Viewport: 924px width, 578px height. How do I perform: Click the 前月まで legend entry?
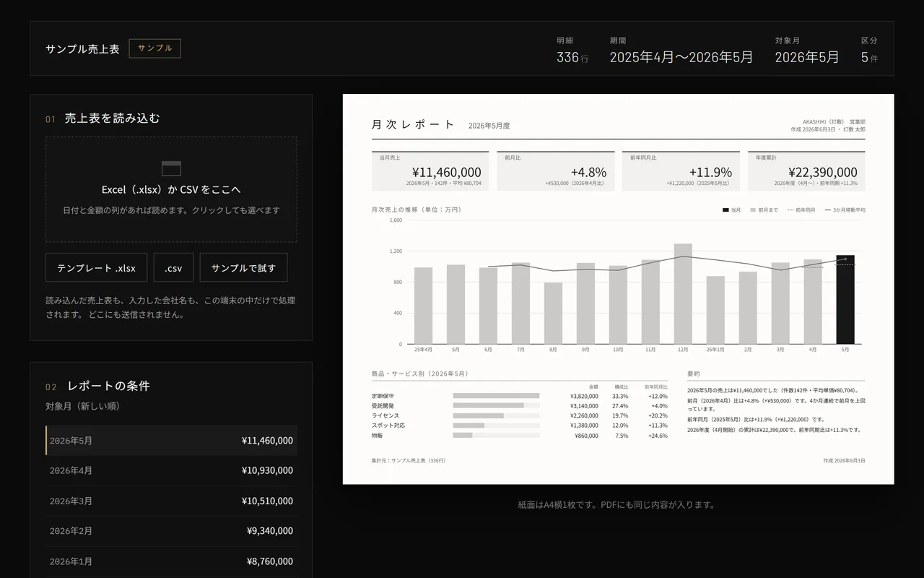[764, 210]
